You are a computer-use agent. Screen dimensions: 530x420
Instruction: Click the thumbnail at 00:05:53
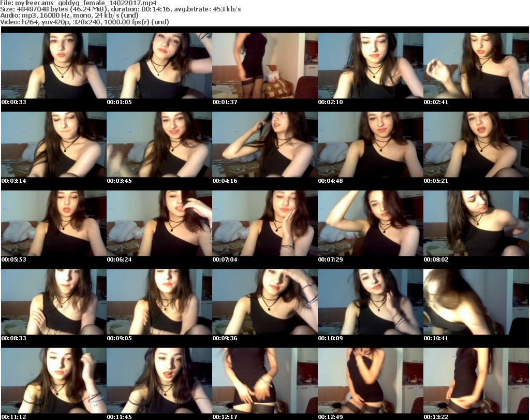coord(54,223)
